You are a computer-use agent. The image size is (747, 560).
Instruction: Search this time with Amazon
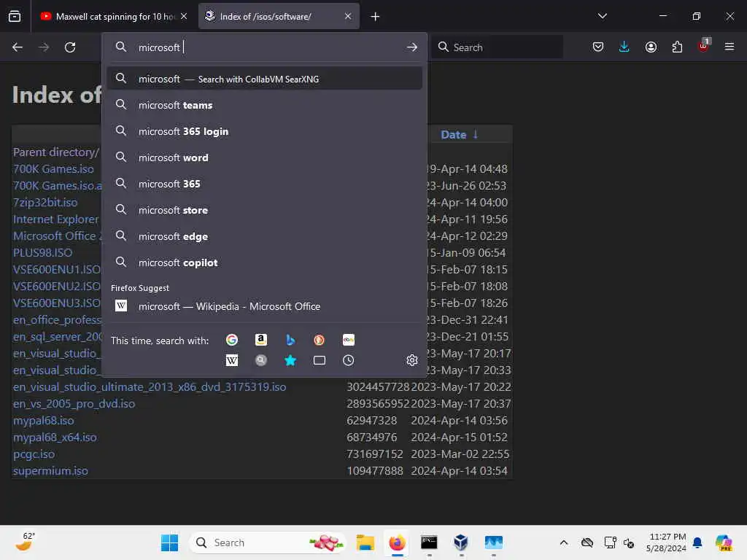coord(261,340)
